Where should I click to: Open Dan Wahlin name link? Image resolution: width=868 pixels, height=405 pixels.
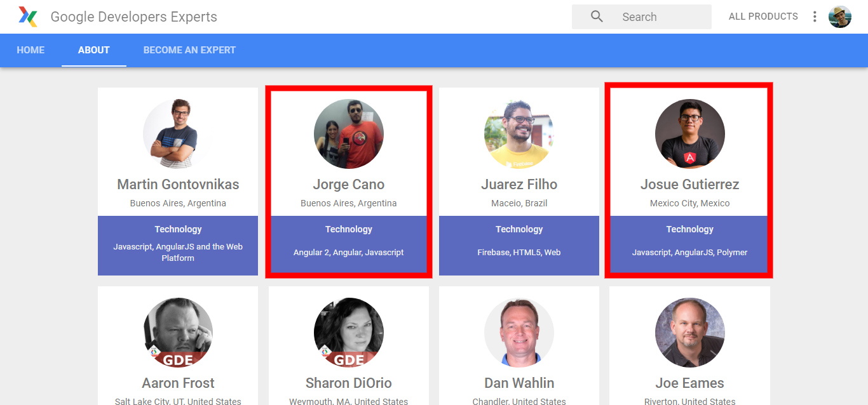(519, 383)
